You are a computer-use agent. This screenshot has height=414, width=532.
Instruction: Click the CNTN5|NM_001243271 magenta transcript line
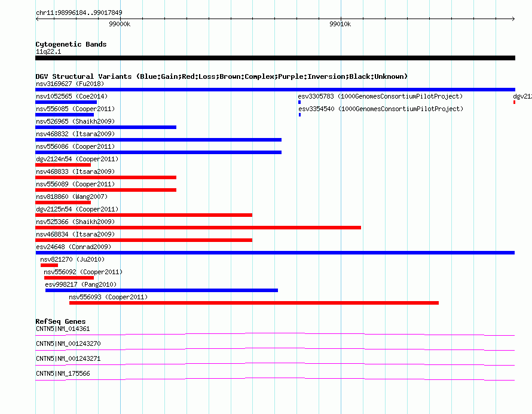coord(275,364)
